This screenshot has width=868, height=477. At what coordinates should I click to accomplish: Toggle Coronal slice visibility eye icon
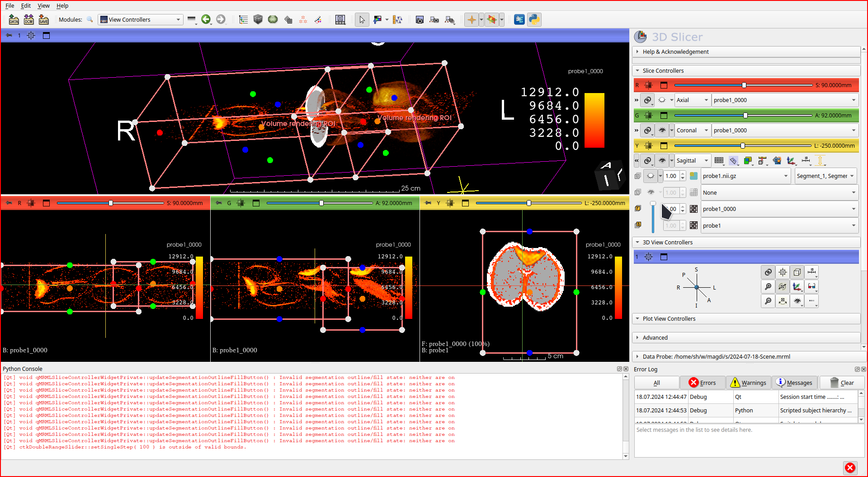[x=662, y=130]
